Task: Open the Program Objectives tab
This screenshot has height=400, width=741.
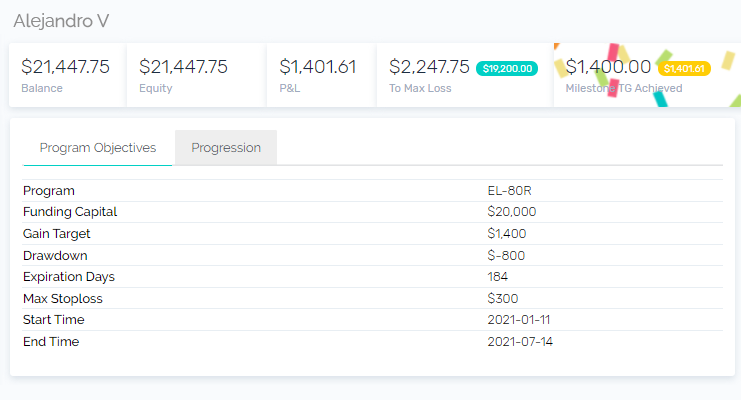Action: click(97, 148)
